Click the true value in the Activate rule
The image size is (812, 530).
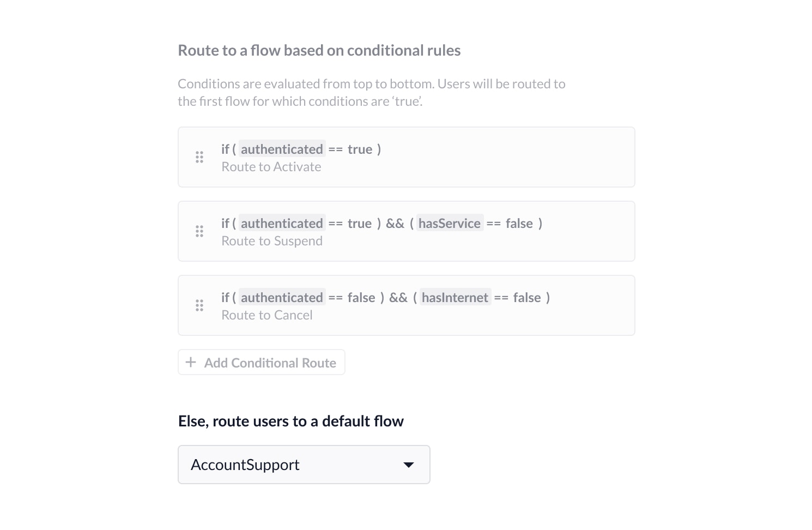click(360, 149)
